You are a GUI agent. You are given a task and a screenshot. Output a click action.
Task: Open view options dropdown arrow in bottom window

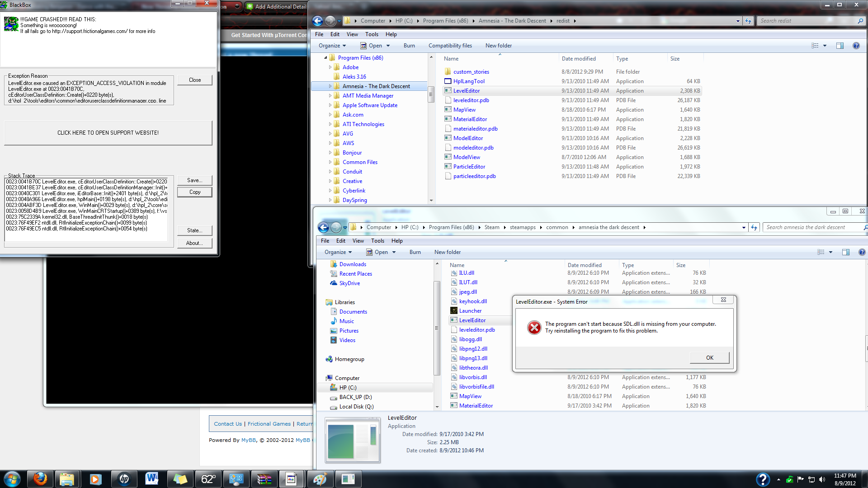pyautogui.click(x=830, y=252)
